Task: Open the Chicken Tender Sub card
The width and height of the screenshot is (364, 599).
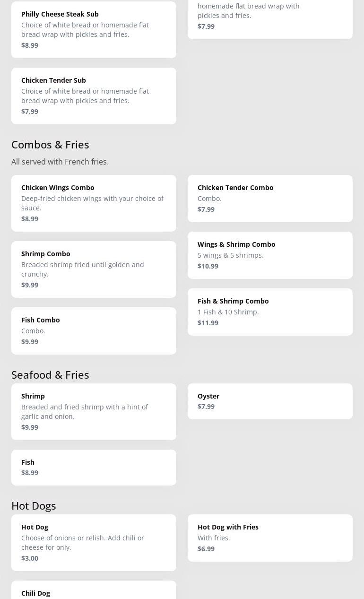Action: point(94,96)
